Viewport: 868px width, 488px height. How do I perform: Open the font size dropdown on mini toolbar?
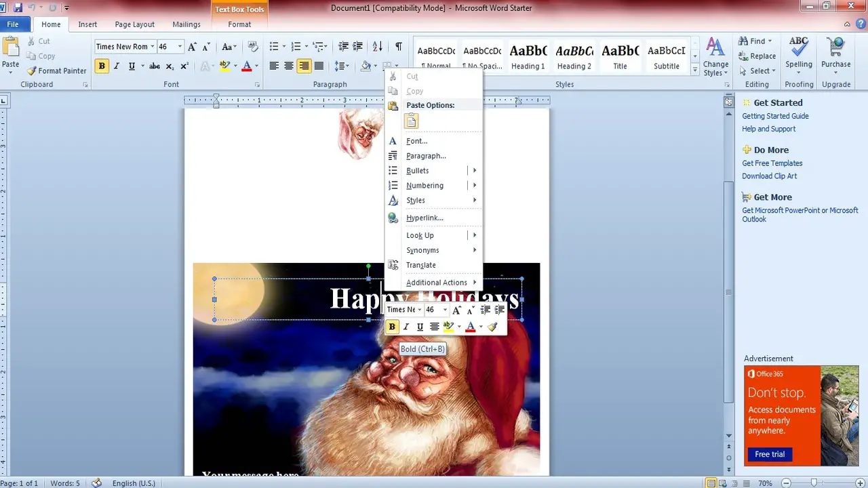point(445,310)
